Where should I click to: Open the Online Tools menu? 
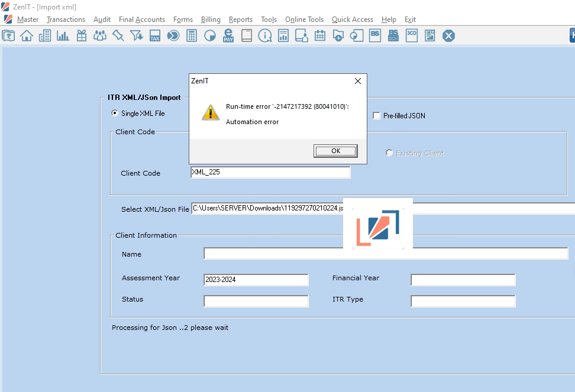click(305, 20)
